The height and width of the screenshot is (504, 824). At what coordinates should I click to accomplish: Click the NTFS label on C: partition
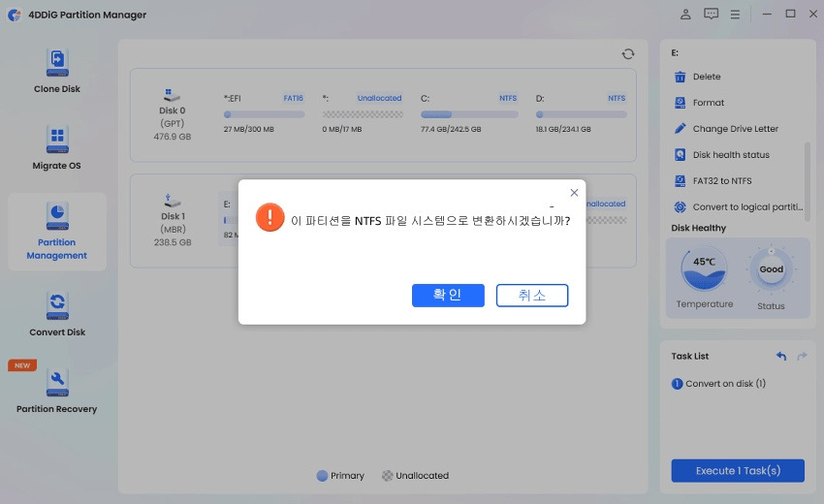click(508, 98)
